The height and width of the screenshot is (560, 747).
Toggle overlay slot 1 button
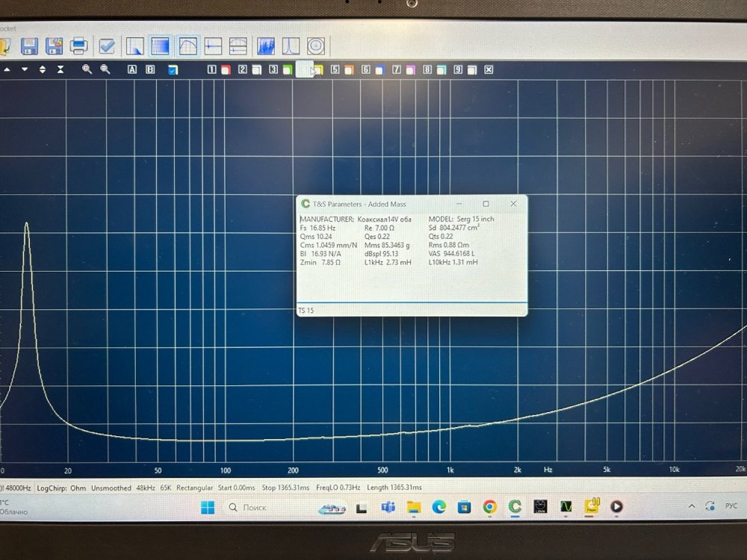(211, 69)
